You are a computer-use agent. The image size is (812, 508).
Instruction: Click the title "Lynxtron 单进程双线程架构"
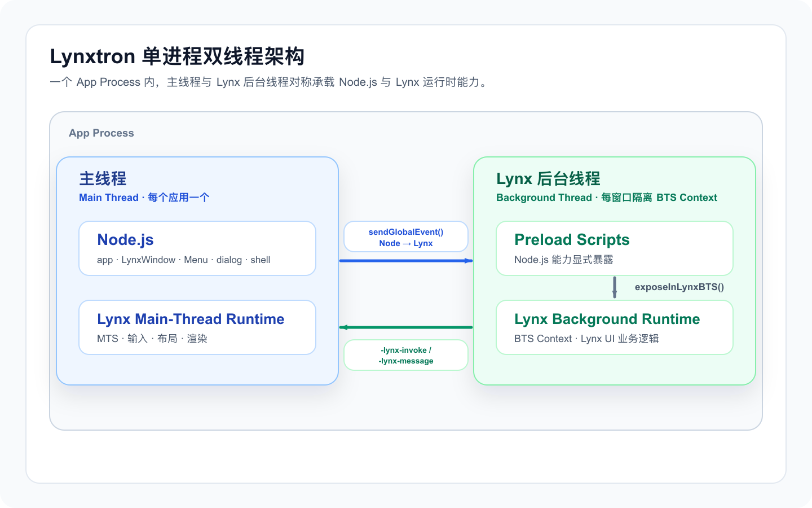point(177,56)
